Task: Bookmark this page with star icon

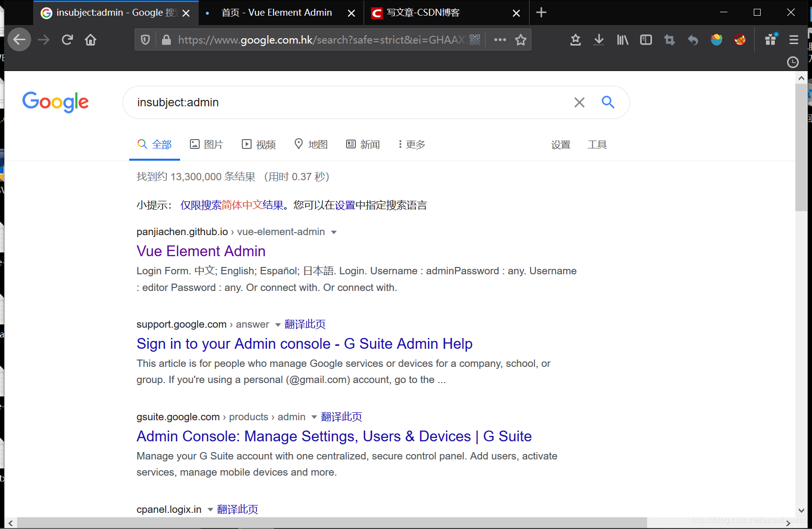Action: [521, 40]
